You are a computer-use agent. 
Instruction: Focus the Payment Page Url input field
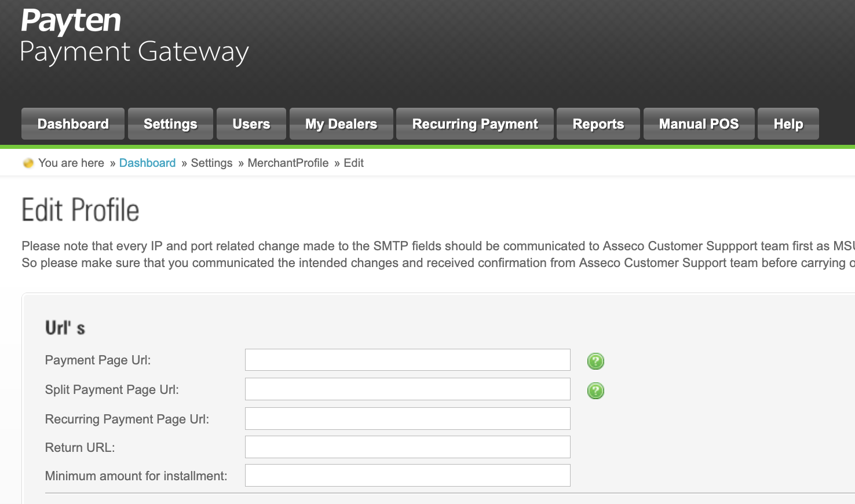407,360
